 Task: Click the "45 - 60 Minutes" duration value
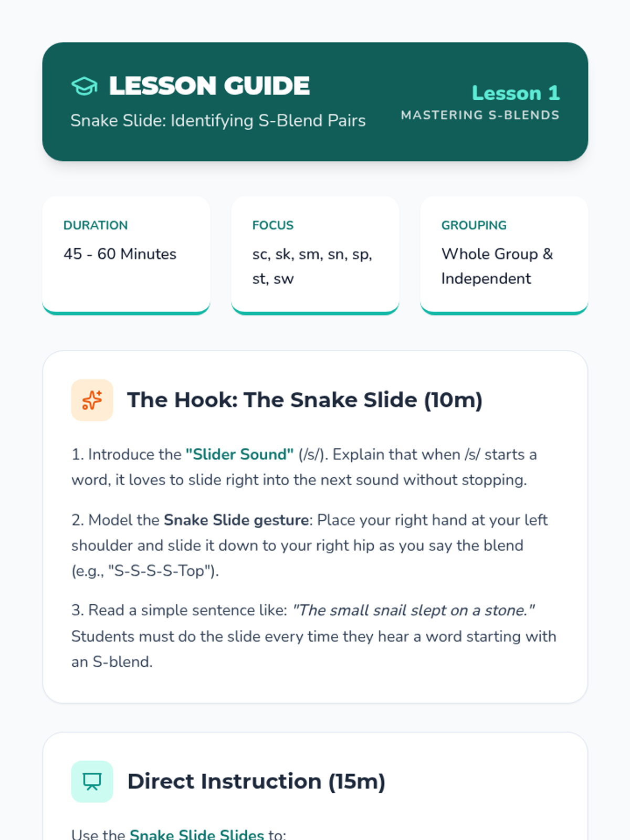pyautogui.click(x=120, y=254)
